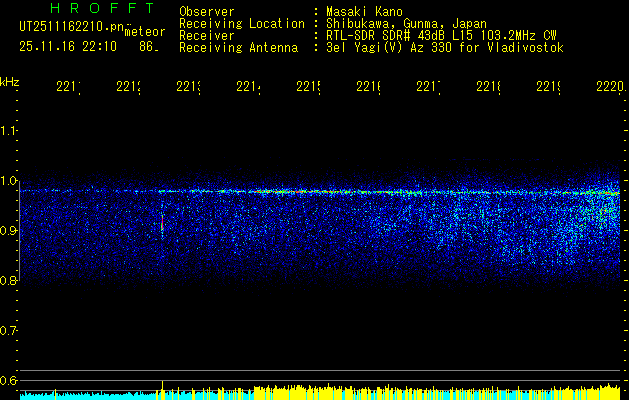This screenshot has width=629, height=400.
Task: Select the filename UT2511162210.pn
Action: pyautogui.click(x=71, y=27)
